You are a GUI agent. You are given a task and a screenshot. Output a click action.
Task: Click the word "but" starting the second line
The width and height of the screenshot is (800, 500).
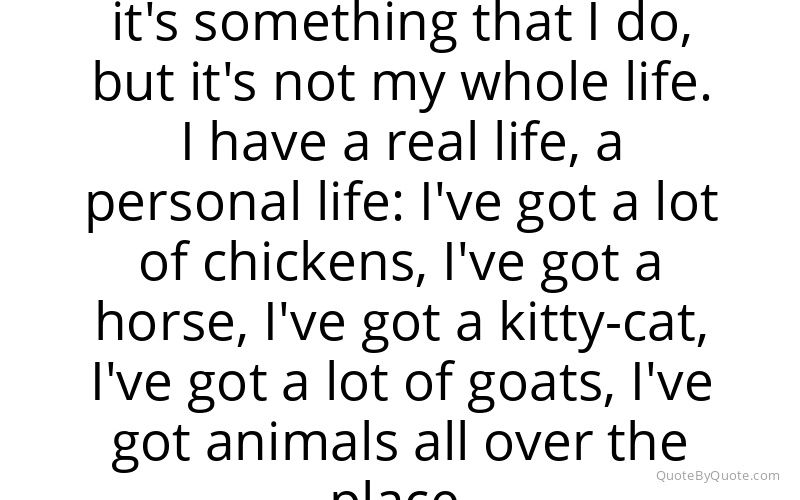pyautogui.click(x=134, y=82)
